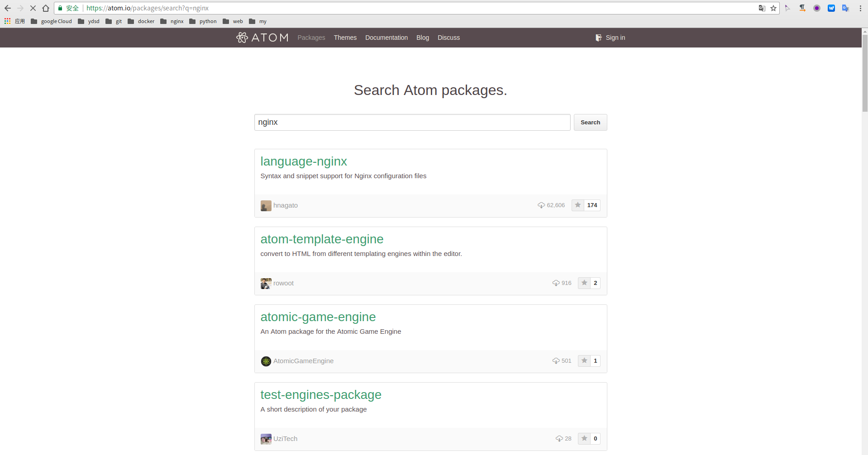
Task: Open nginx bookmarks folder
Action: (172, 21)
